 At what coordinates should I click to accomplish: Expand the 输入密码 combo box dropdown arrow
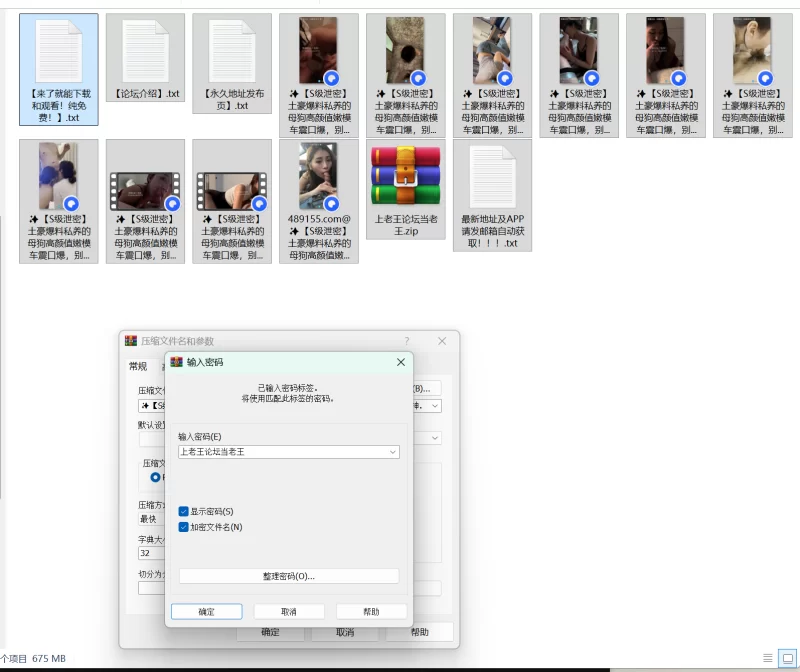tap(392, 452)
